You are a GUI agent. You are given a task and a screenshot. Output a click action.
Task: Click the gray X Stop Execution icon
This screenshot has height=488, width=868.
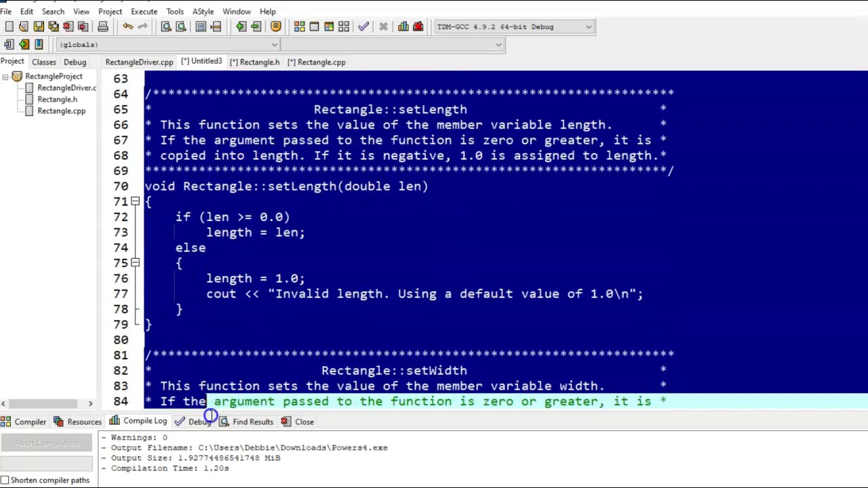383,26
